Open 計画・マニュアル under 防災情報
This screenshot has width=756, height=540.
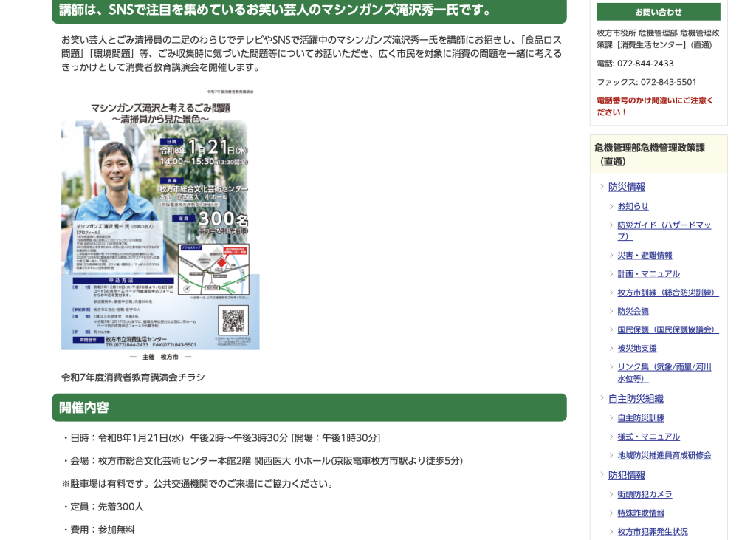(x=648, y=273)
